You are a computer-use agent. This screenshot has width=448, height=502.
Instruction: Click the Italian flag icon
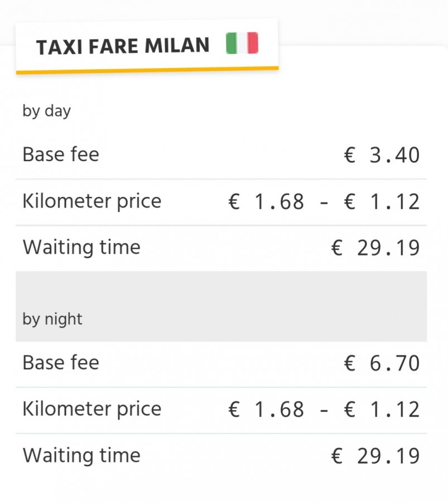[x=242, y=44]
